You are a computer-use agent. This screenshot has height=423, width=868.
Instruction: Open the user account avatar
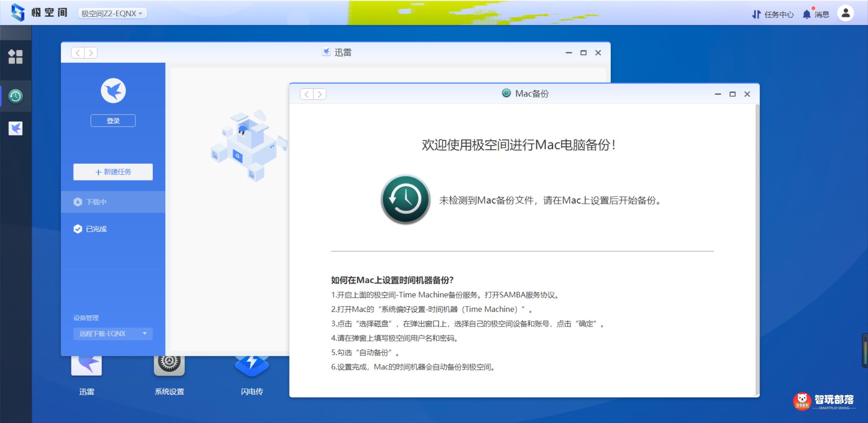pos(846,13)
